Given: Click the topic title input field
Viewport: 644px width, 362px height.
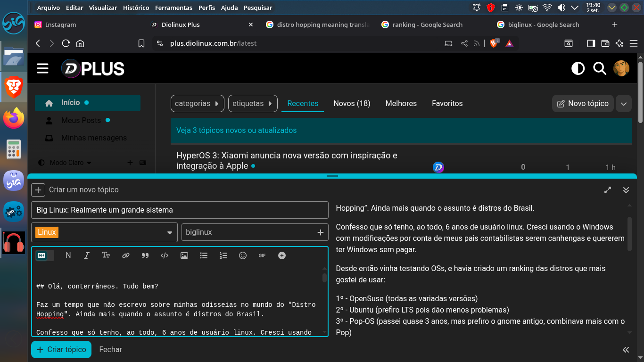Looking at the screenshot, I should 180,210.
